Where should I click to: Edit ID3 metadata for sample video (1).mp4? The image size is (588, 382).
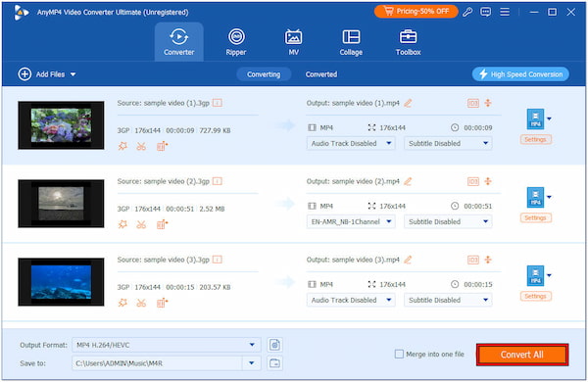click(473, 103)
